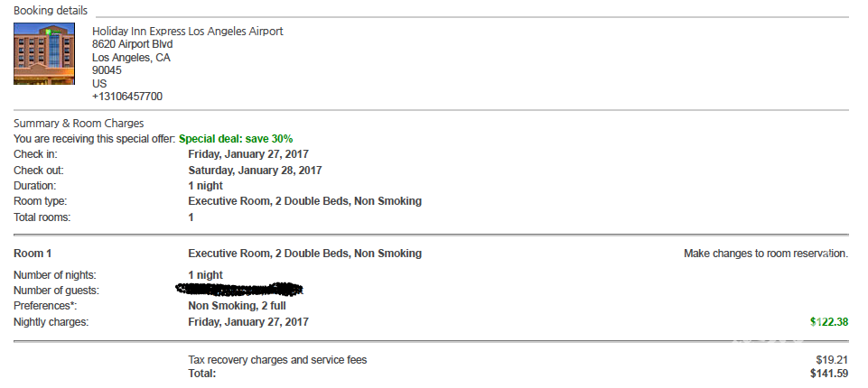The image size is (868, 388).
Task: Click the Room 1 label
Action: [33, 254]
